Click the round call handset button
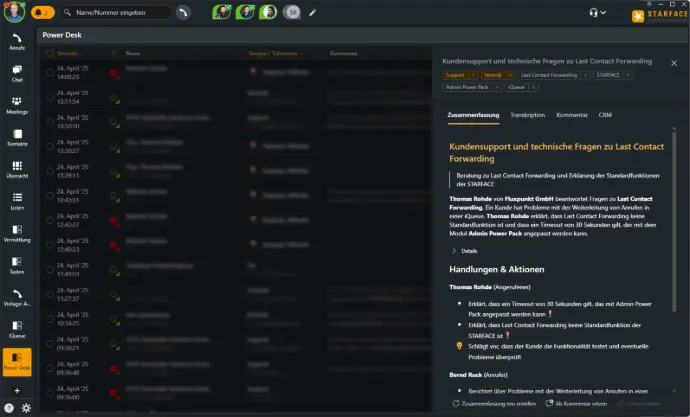Viewport: 690px width, 417px height. click(x=183, y=12)
